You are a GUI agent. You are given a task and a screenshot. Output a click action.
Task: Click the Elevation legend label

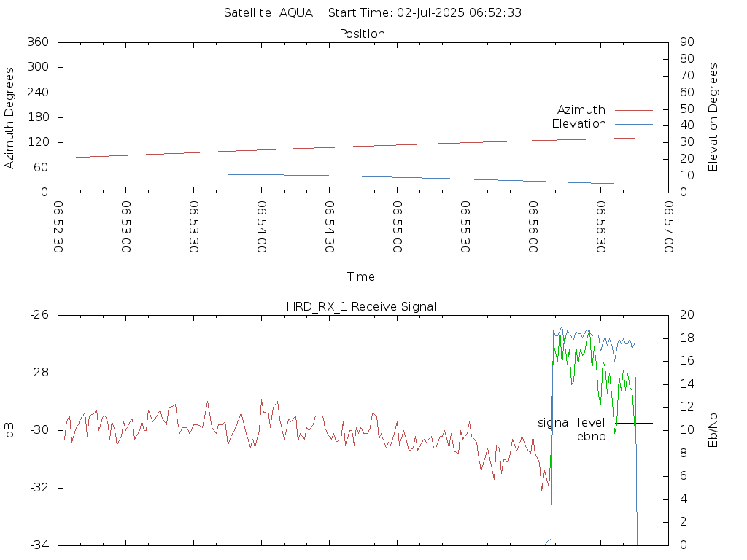(578, 124)
